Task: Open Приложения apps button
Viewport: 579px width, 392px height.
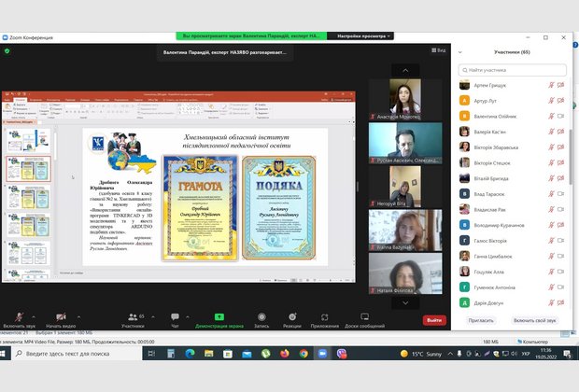Action: [x=325, y=320]
